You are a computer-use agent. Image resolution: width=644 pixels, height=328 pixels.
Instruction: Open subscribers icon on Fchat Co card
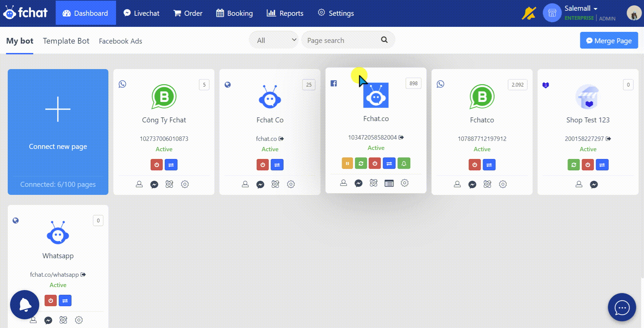pyautogui.click(x=245, y=184)
